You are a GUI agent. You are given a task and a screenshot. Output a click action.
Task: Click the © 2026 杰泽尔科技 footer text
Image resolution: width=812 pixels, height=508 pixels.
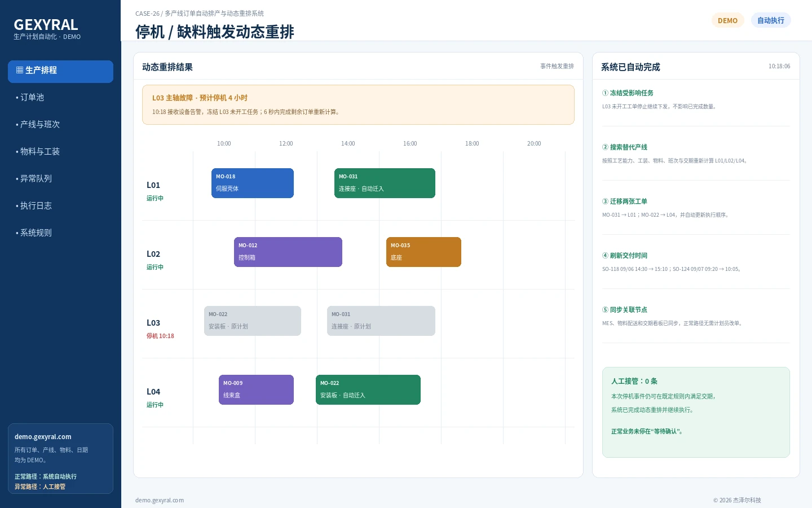coord(737,500)
